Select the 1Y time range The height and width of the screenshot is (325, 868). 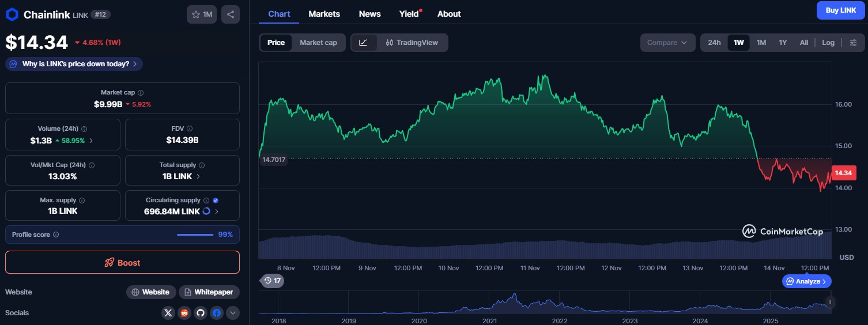(783, 43)
